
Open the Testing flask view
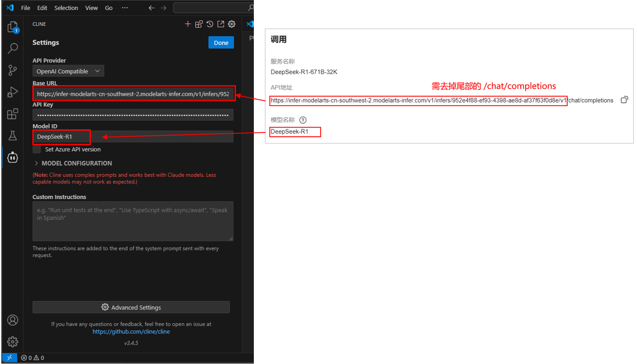point(13,135)
